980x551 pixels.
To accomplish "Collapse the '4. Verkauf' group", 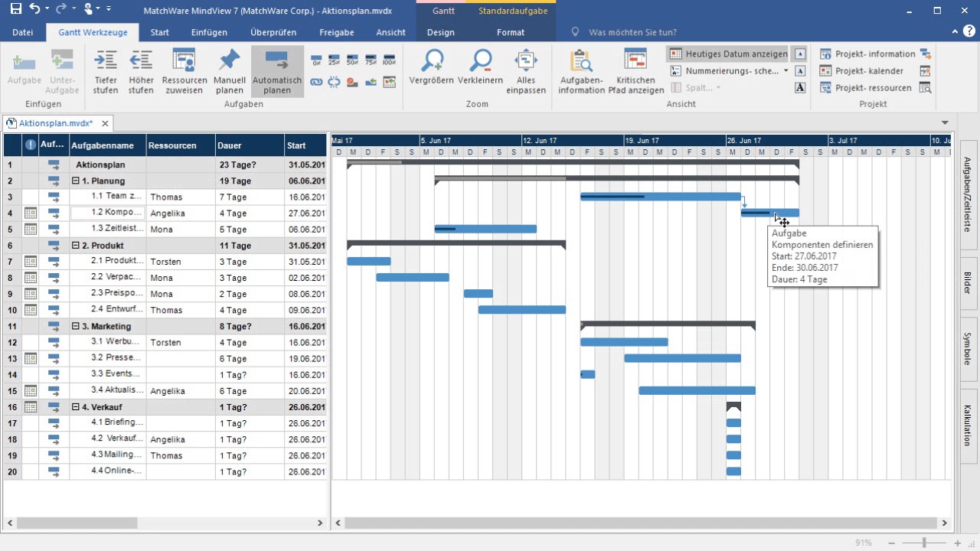I will 76,407.
